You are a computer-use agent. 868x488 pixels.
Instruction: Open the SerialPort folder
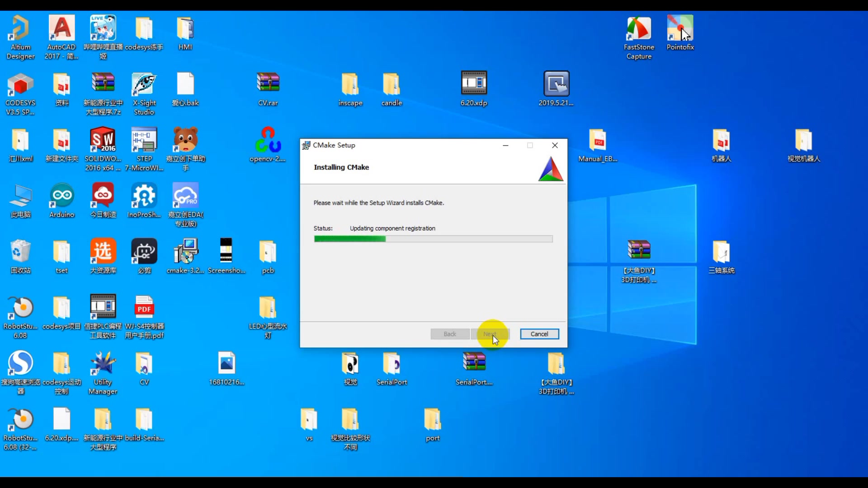pyautogui.click(x=392, y=364)
